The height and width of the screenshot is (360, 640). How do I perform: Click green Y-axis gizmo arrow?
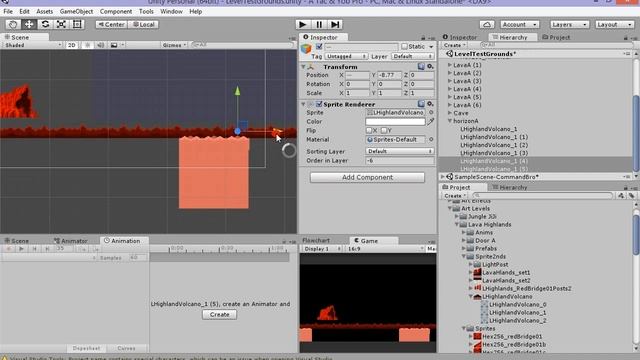pyautogui.click(x=238, y=91)
